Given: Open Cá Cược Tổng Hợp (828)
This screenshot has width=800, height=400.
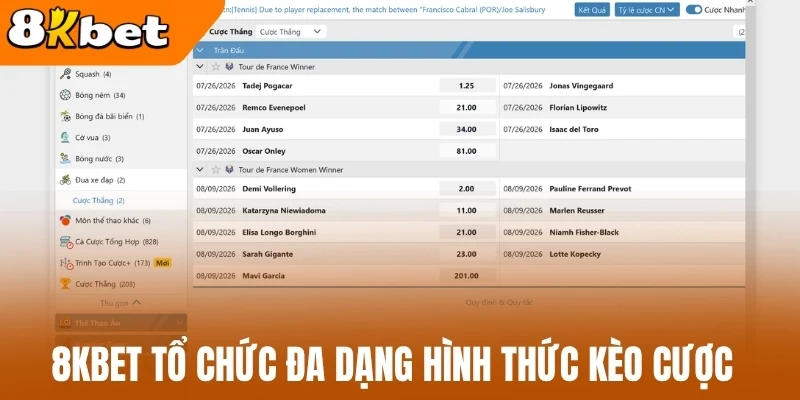Looking at the screenshot, I should tap(121, 242).
